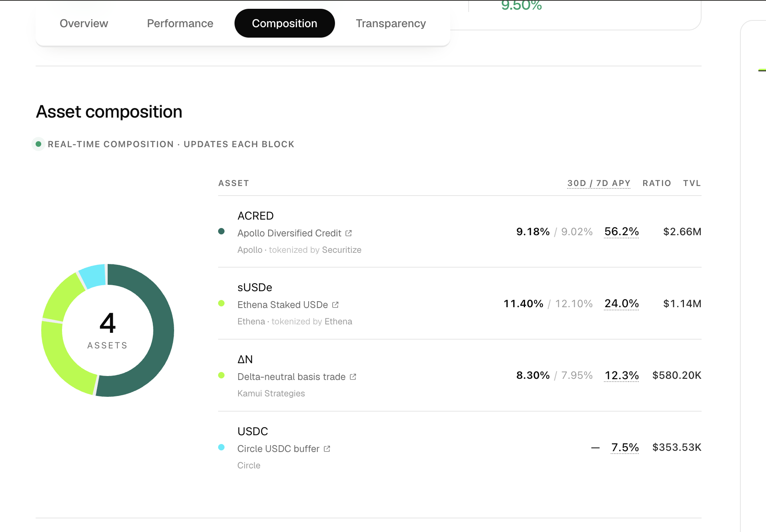Click sUSDe TVL value $1.14M
The image size is (766, 532).
click(x=682, y=304)
